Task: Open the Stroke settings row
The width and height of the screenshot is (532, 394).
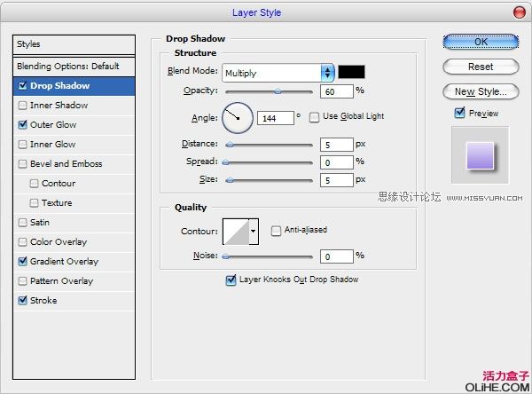Action: click(x=74, y=301)
